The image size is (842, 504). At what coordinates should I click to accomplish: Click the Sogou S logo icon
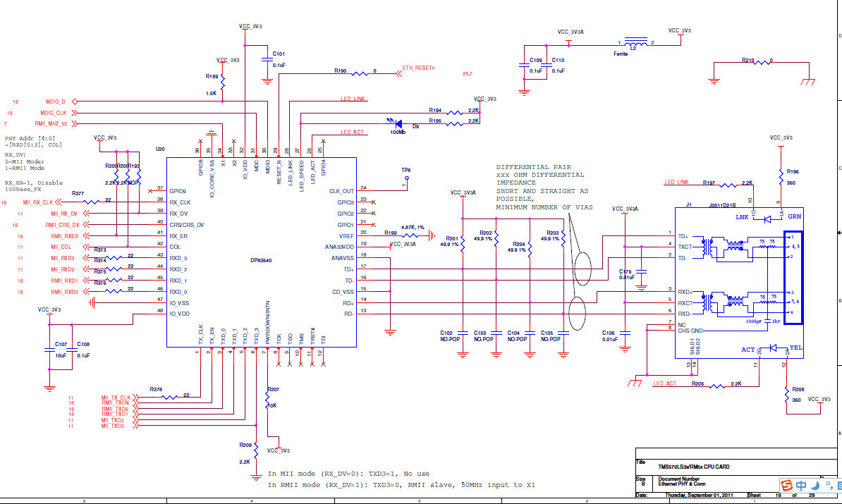pos(787,486)
